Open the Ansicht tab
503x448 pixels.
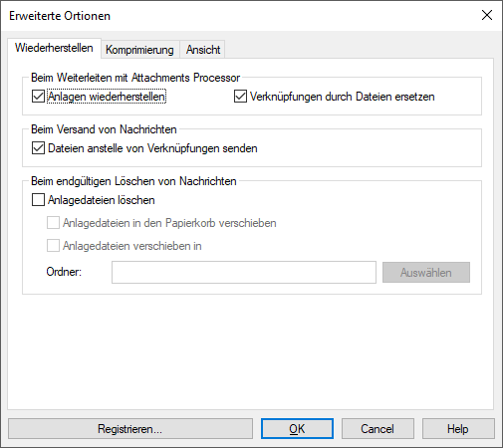click(203, 50)
